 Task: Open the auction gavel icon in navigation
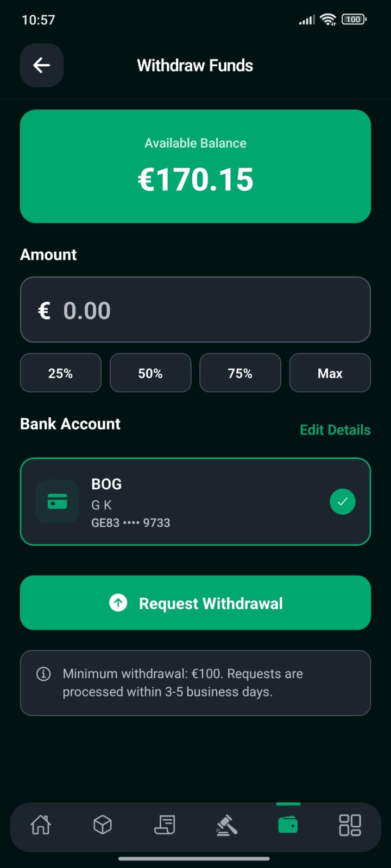[x=226, y=825]
